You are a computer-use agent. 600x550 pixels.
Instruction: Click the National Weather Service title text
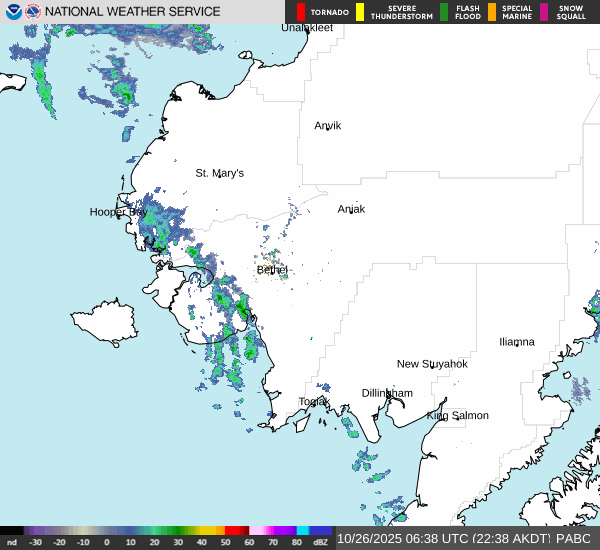133,12
